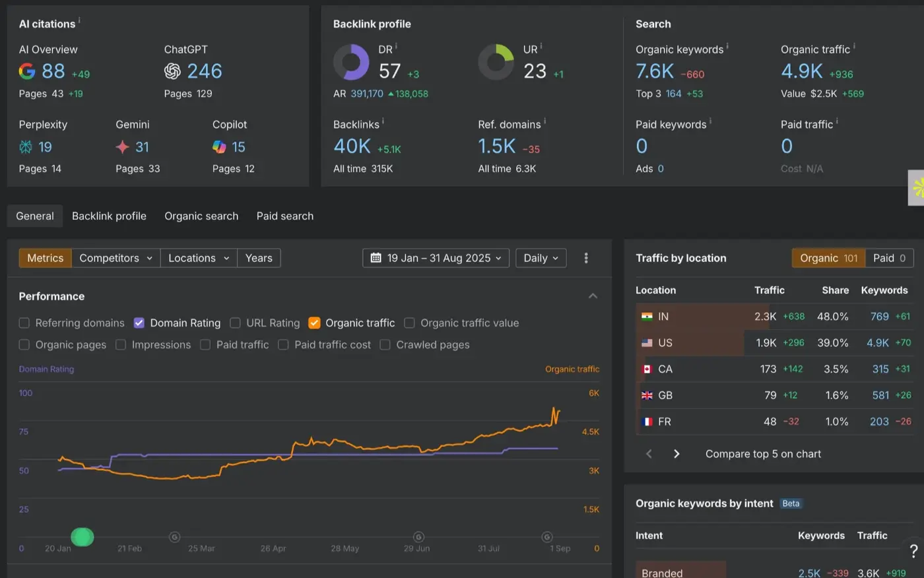Click the Google update marker near 1 Sep
The height and width of the screenshot is (578, 924).
(546, 537)
